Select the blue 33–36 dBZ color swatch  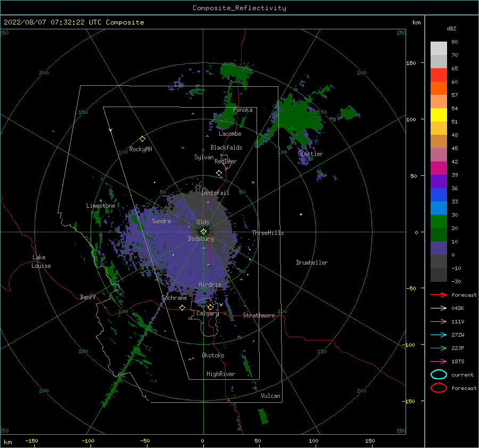[x=439, y=195]
